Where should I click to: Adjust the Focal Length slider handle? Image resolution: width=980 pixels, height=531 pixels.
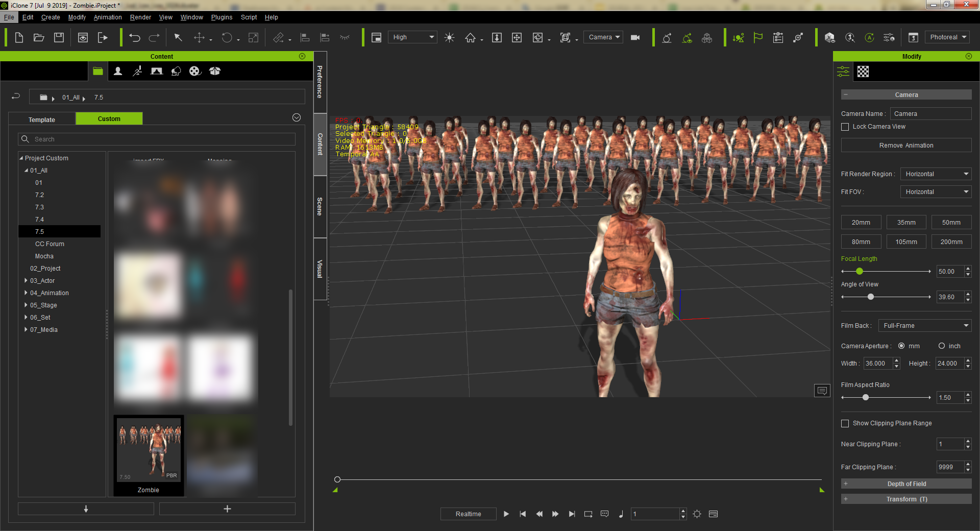coord(860,272)
